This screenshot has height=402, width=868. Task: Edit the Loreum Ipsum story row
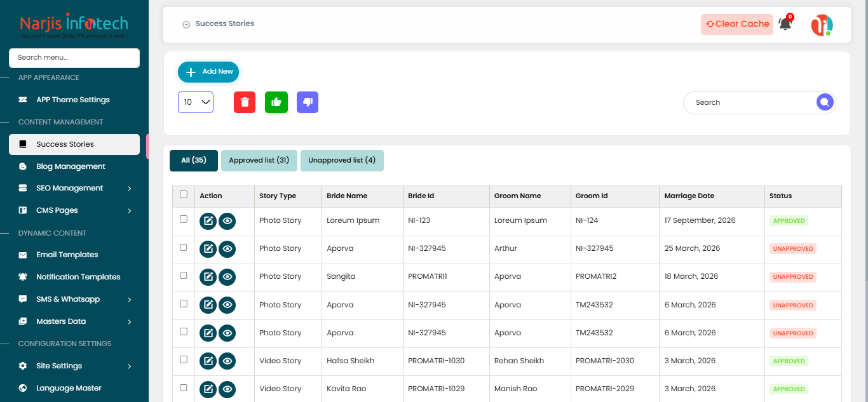coord(208,221)
